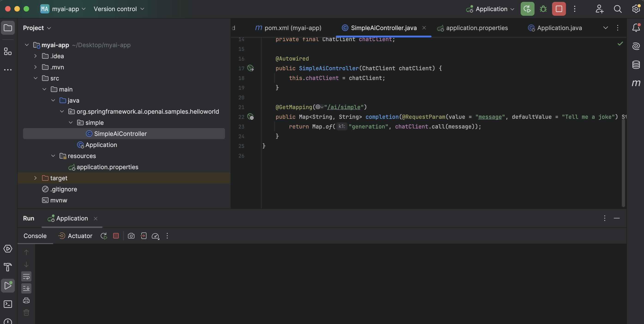
Task: Stop the running Application in main toolbar
Action: tap(559, 9)
